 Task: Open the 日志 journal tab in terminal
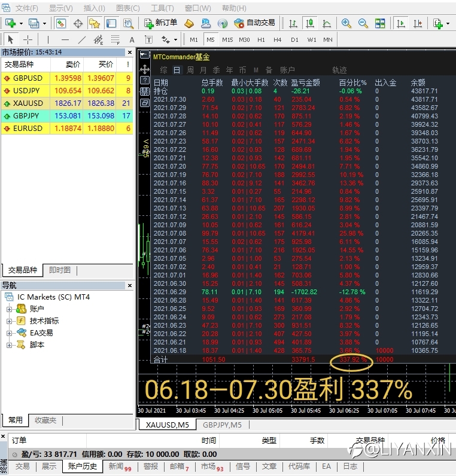tap(350, 466)
